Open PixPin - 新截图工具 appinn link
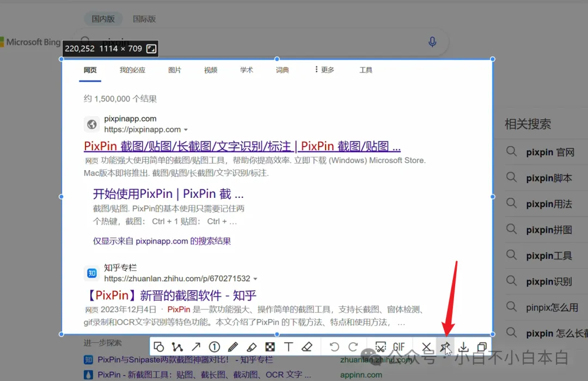 pyautogui.click(x=204, y=374)
